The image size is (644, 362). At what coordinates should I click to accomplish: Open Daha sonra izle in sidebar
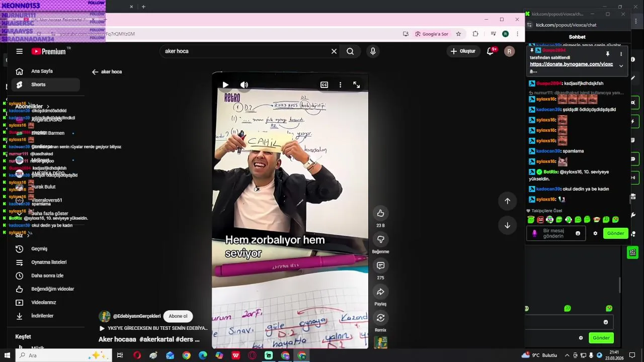point(45,276)
